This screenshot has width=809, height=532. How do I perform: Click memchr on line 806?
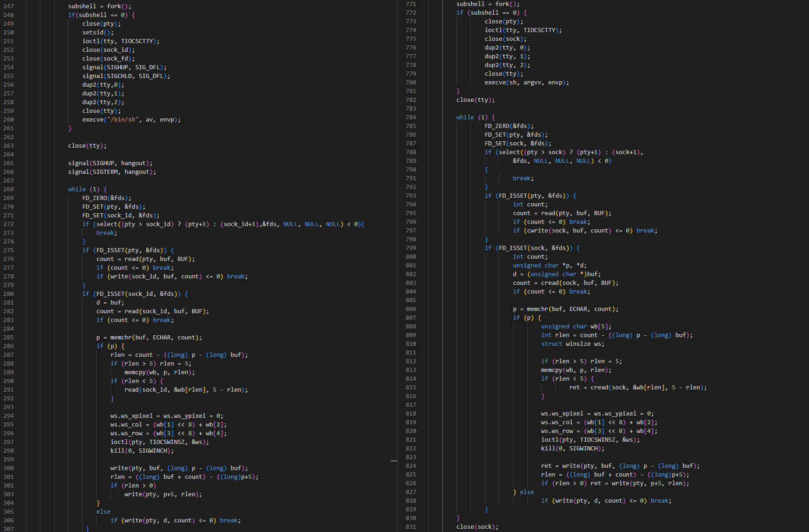coord(537,309)
